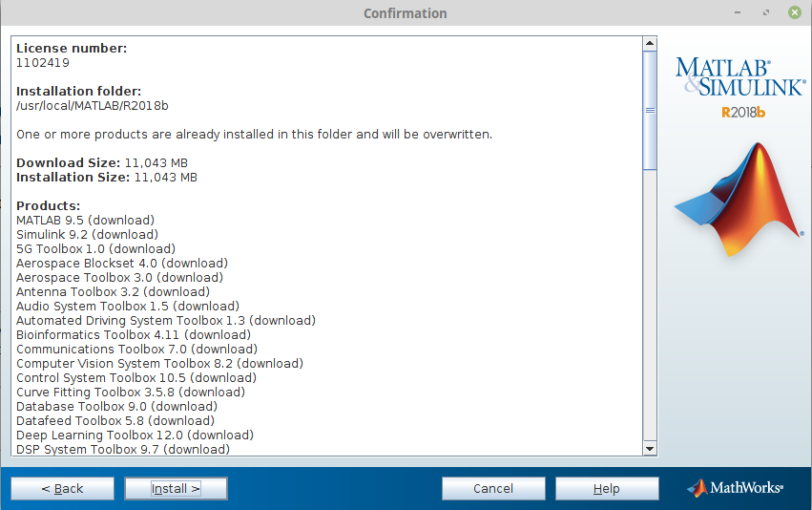Click the scrollbar up arrow
This screenshot has width=812, height=510.
point(650,44)
